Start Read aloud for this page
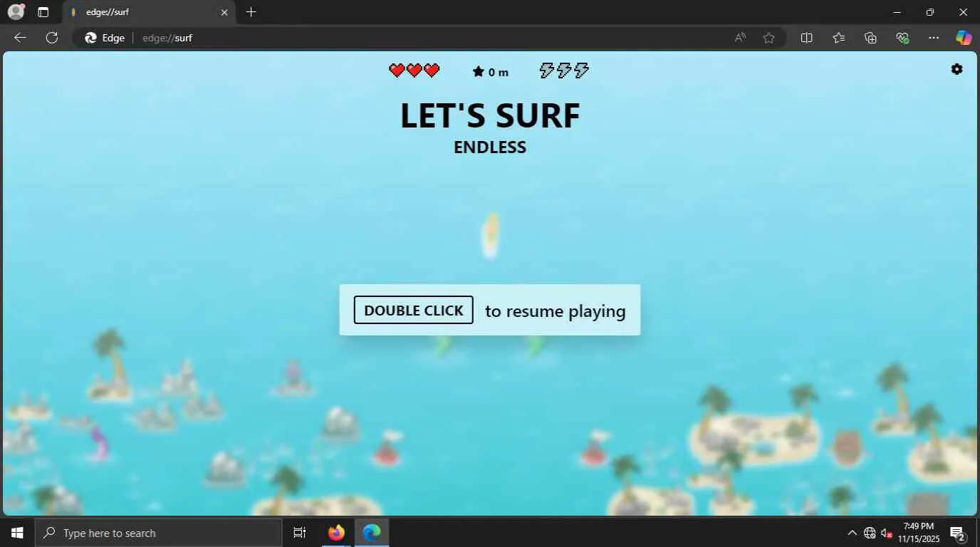980x547 pixels. click(x=741, y=38)
